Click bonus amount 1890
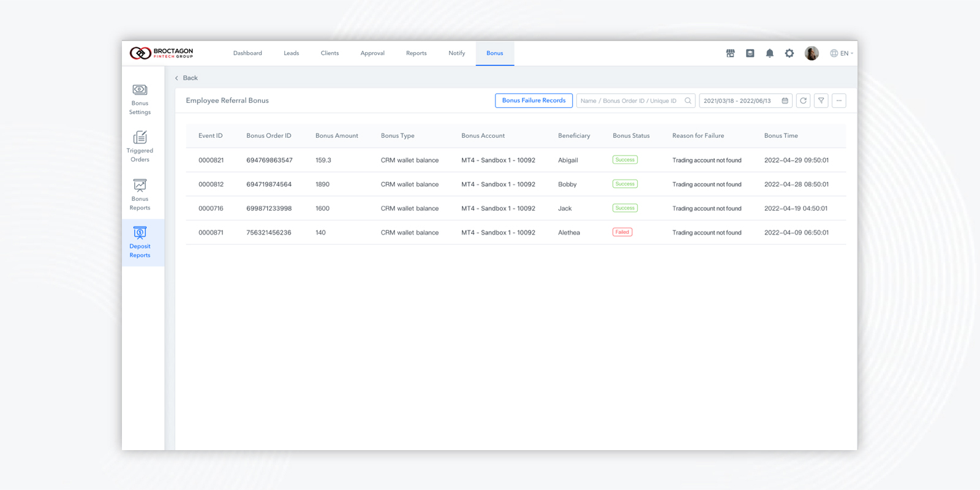 tap(323, 184)
